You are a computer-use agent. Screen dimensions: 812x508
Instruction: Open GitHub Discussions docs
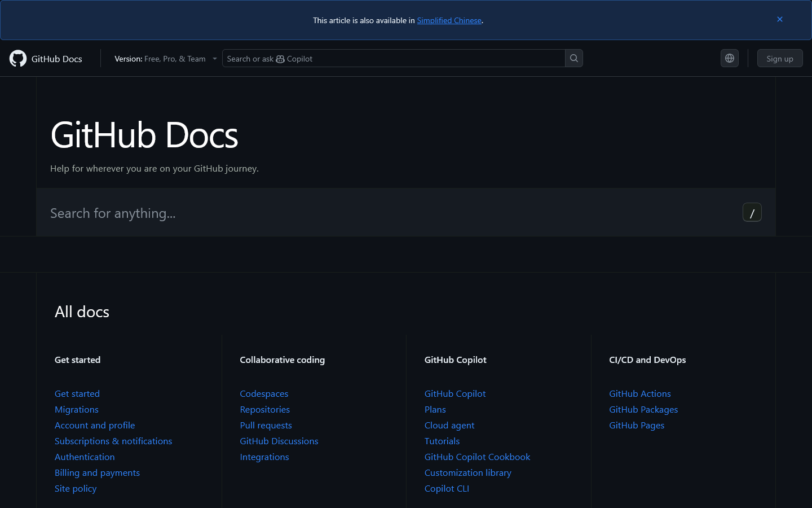(x=279, y=441)
